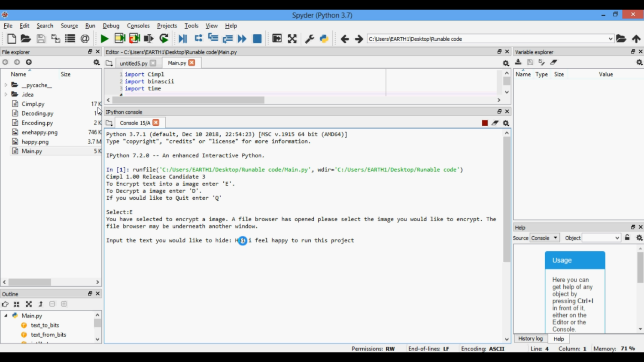Click the blue debug Stop button

point(257,39)
